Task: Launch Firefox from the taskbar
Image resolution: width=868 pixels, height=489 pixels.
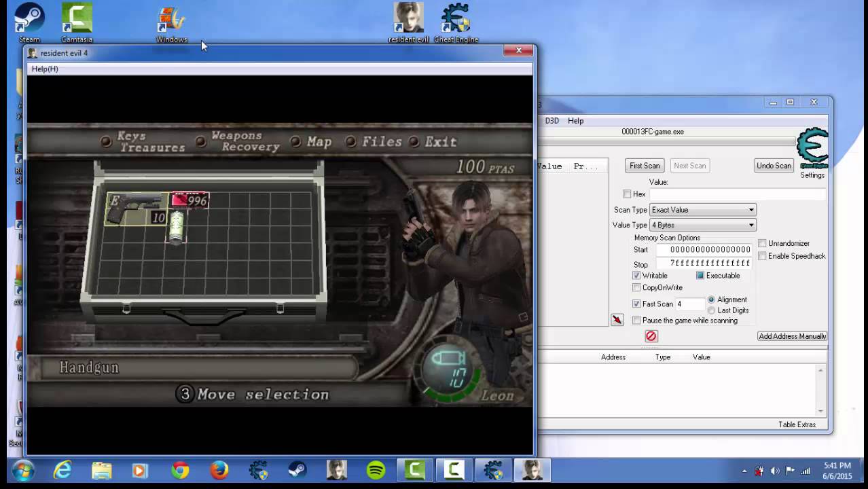Action: click(219, 470)
